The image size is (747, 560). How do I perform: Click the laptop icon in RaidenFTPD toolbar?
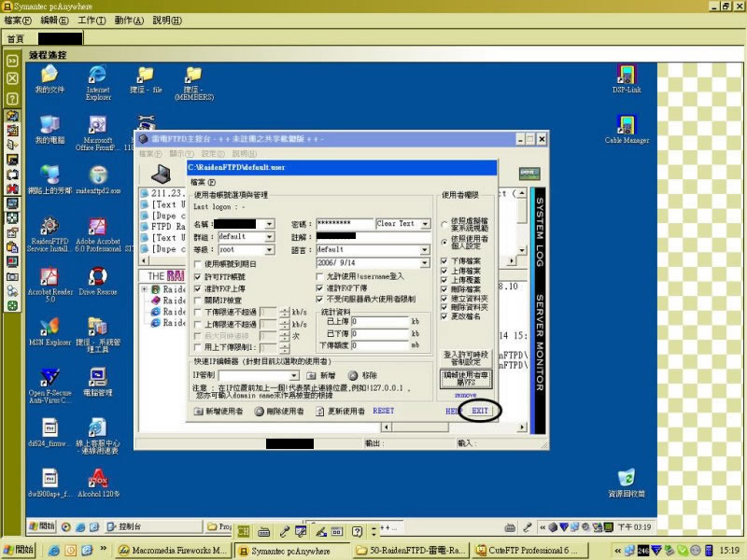pos(161,174)
